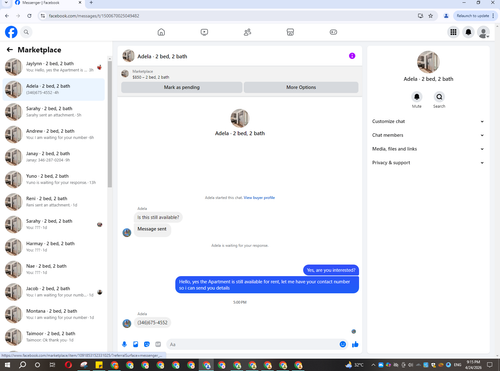Search within the Adela conversation
The image size is (500, 371).
tap(439, 97)
